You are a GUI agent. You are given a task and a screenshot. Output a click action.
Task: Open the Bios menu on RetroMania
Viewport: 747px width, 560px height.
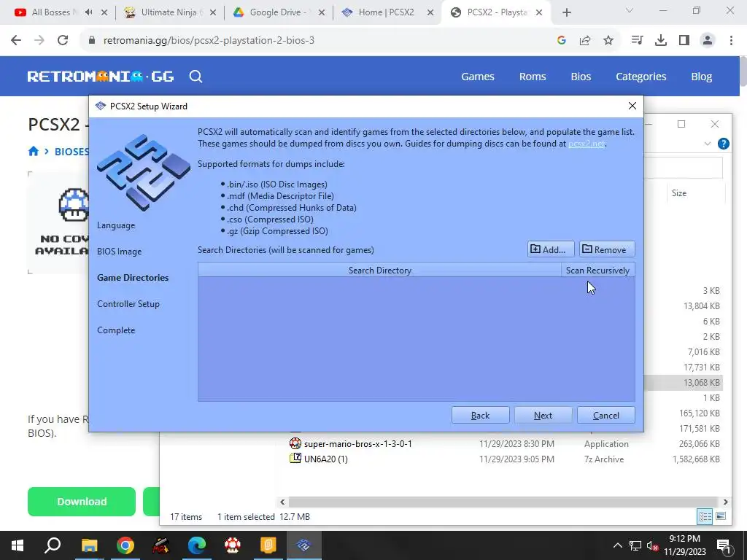[581, 76]
